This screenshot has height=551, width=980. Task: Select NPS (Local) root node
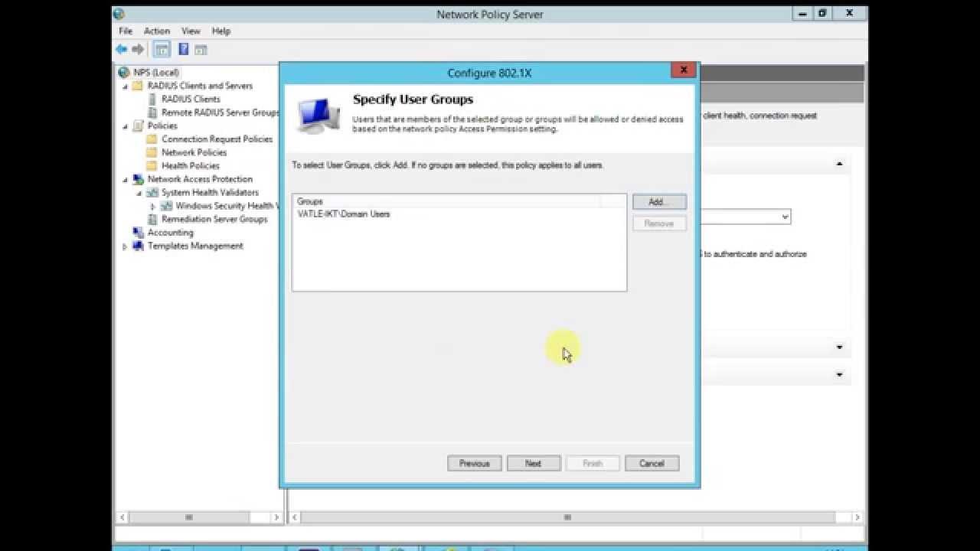coord(156,73)
